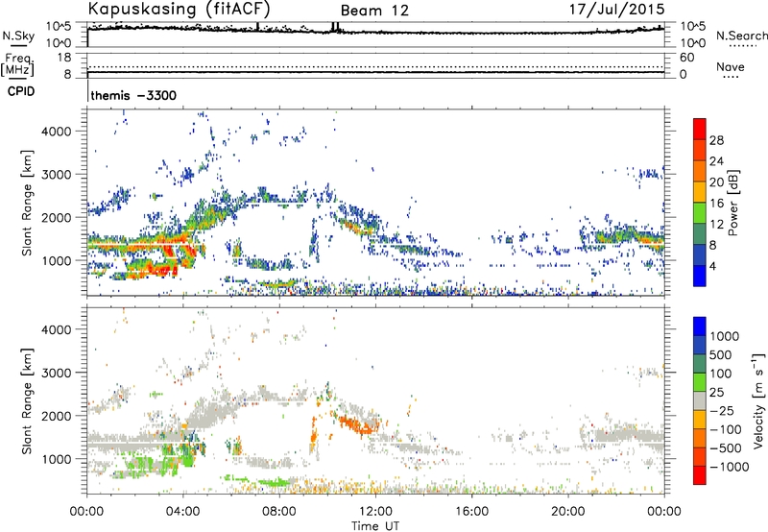Click the 'Beam 12' label
Screen dimensions: 768x532
374,11
